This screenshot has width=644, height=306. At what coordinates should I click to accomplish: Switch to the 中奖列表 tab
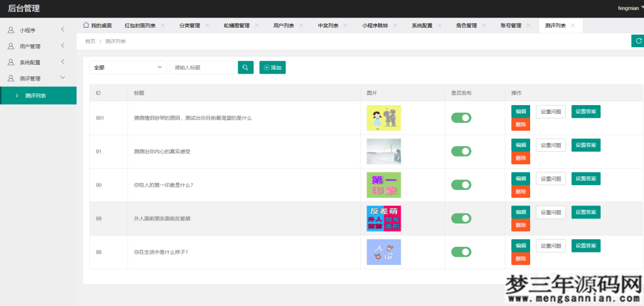click(x=328, y=25)
